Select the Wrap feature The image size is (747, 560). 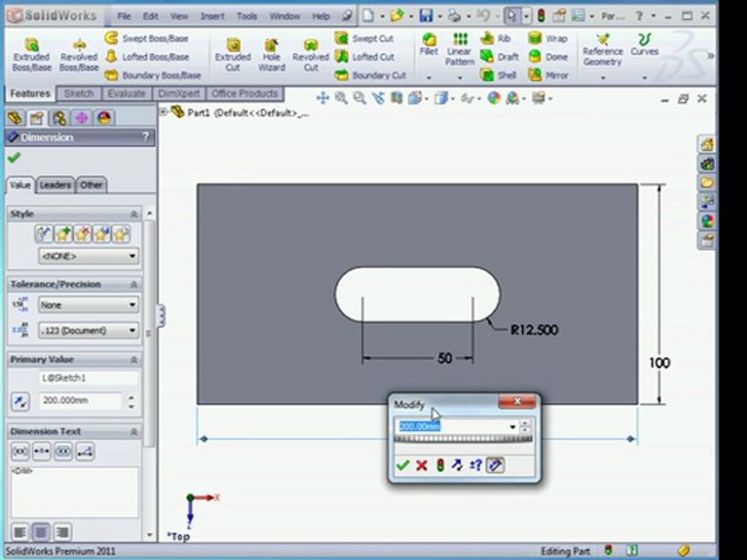pos(548,38)
